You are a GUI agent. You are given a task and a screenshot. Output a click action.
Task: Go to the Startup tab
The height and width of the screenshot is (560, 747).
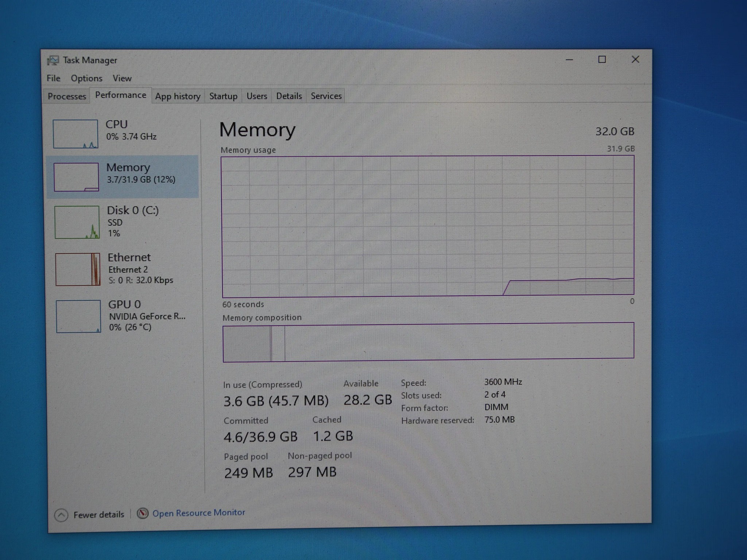(223, 96)
